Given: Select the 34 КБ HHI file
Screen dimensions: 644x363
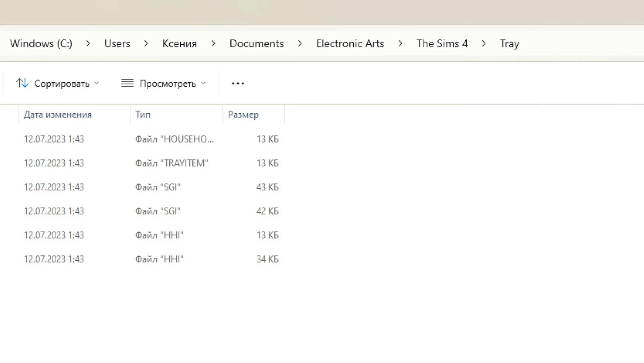Looking at the screenshot, I should [x=159, y=259].
